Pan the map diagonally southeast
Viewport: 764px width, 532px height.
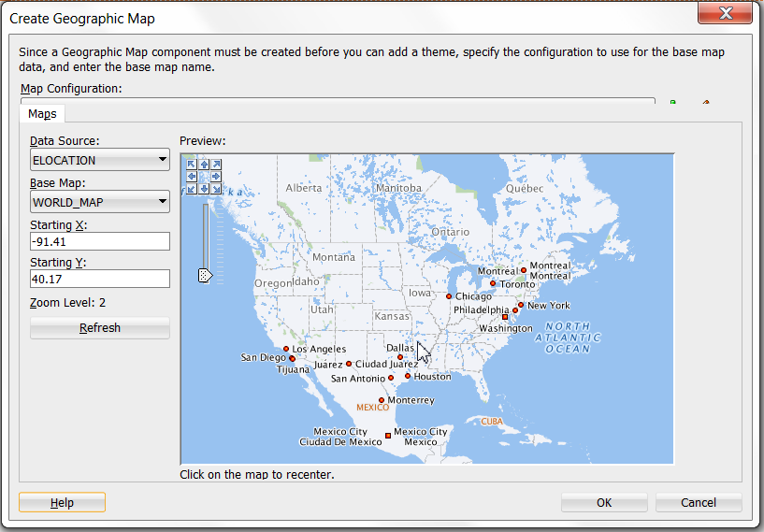coord(216,189)
